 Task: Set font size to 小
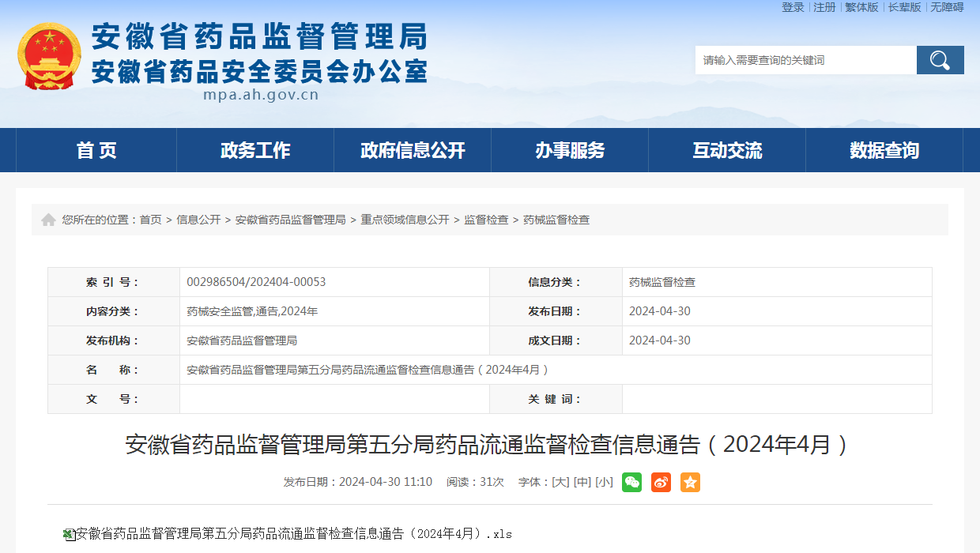click(x=605, y=482)
